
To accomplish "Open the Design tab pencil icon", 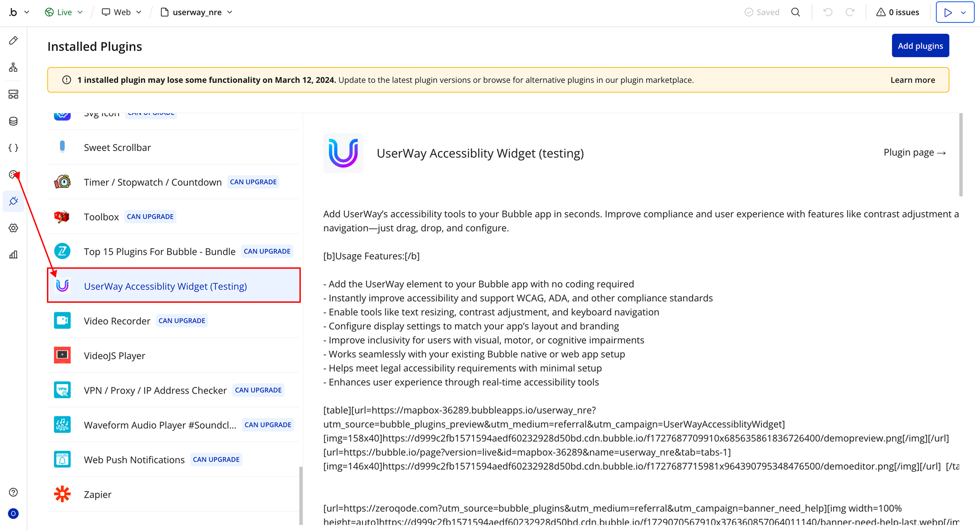I will coord(13,40).
